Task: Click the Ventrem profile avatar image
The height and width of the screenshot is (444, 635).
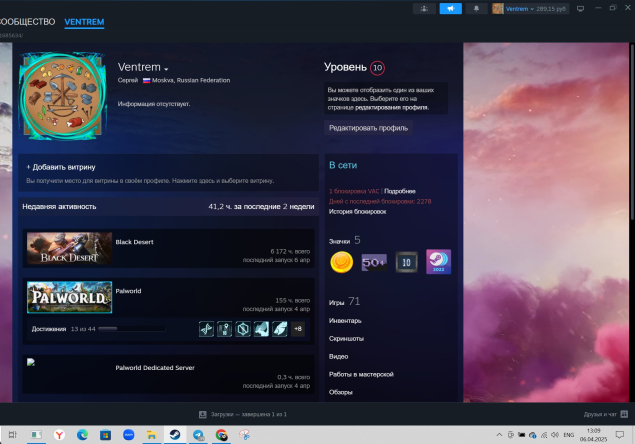Action: 62,96
